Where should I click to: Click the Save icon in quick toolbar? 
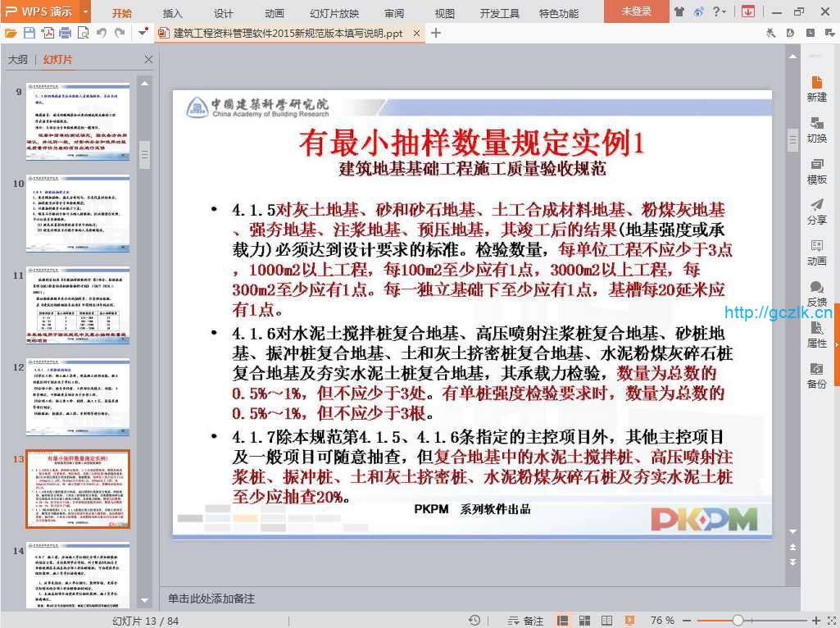click(x=29, y=33)
